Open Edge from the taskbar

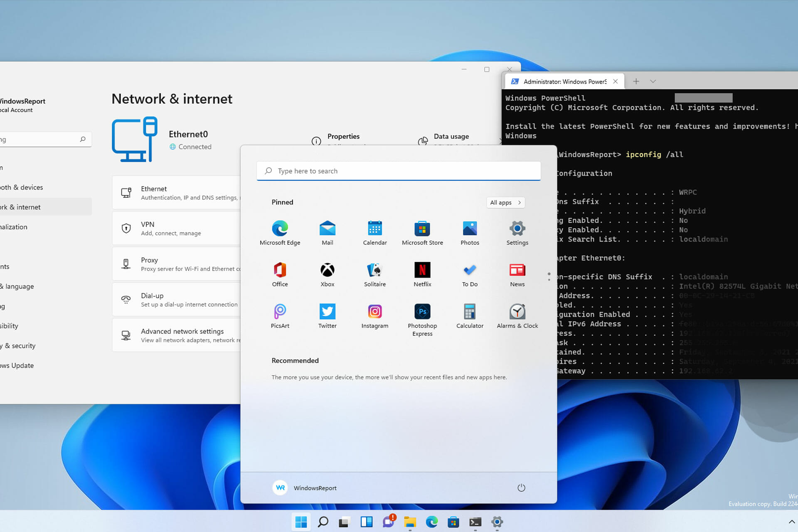(x=432, y=522)
